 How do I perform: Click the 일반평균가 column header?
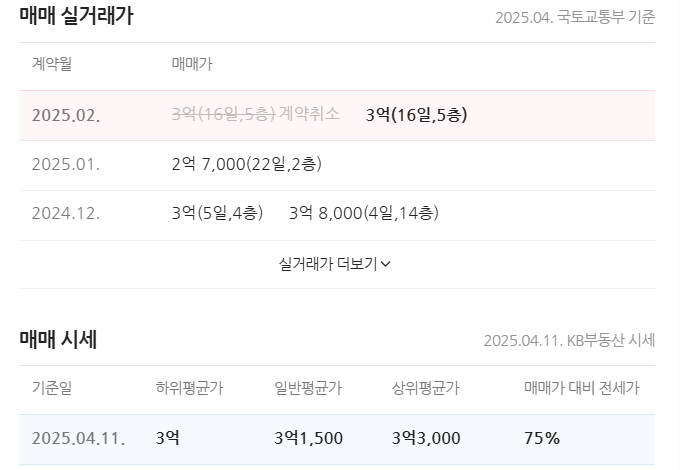point(308,388)
